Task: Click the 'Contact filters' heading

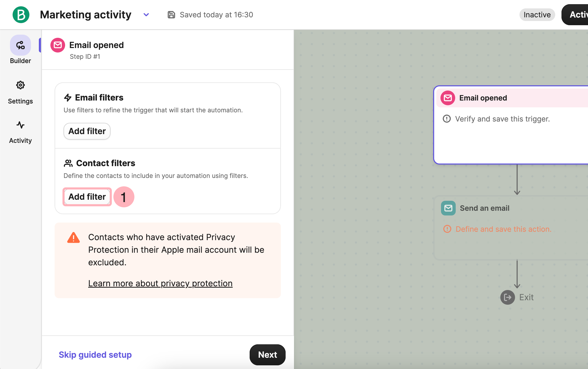Action: (106, 163)
